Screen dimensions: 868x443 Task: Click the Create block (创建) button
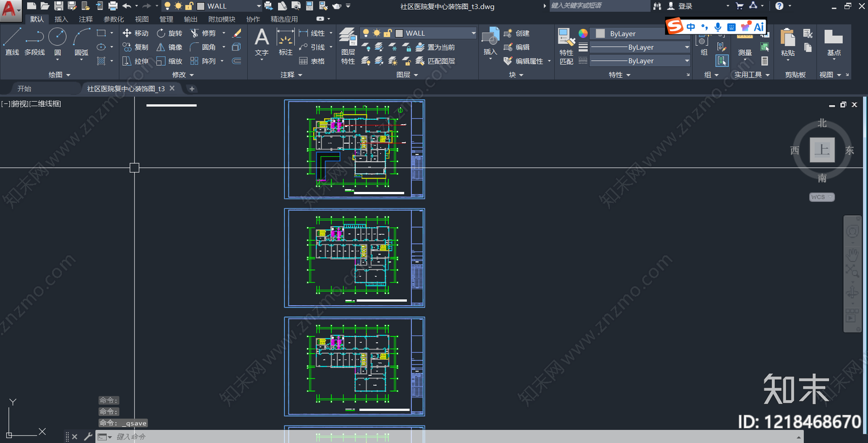click(516, 33)
